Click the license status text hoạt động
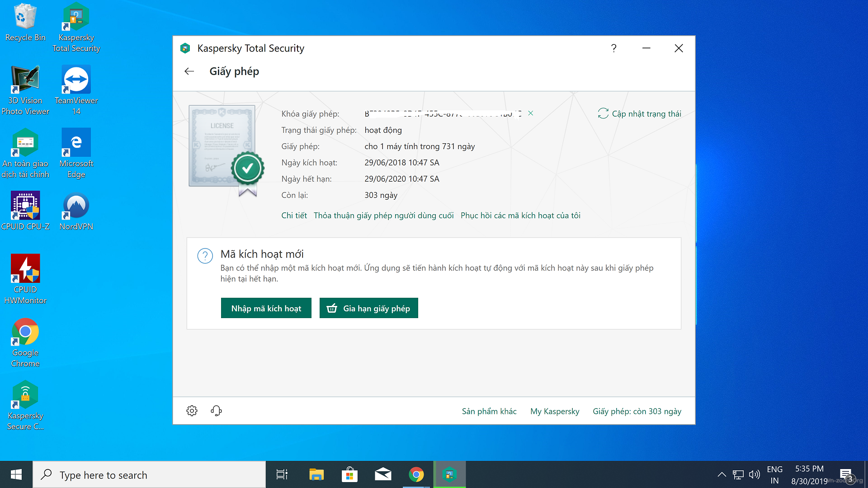868x488 pixels. click(383, 130)
